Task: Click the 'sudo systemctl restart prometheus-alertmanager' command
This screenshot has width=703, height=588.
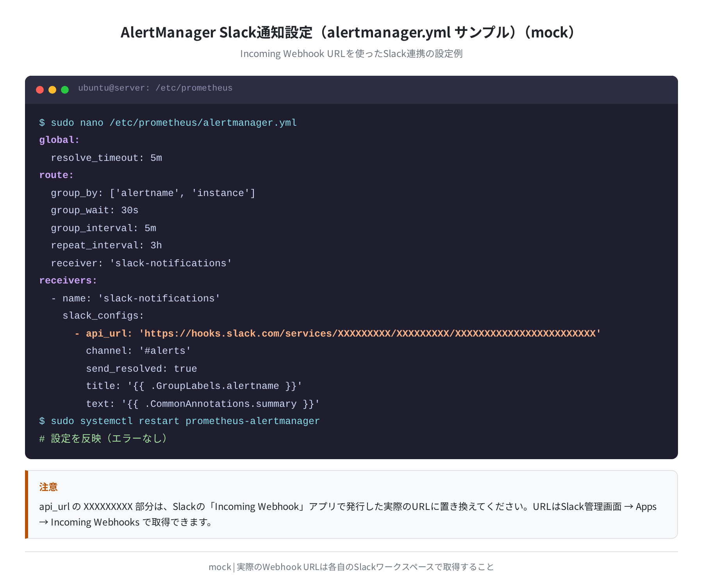Action: coord(179,421)
